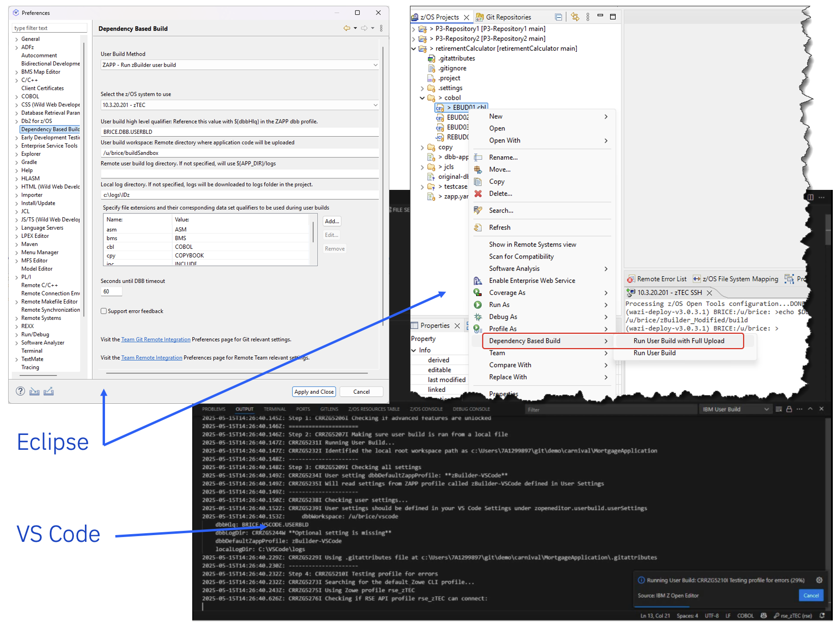Screen dimensions: 840x632
Task: Maximize VS Code panel with chevron up
Action: tap(810, 409)
